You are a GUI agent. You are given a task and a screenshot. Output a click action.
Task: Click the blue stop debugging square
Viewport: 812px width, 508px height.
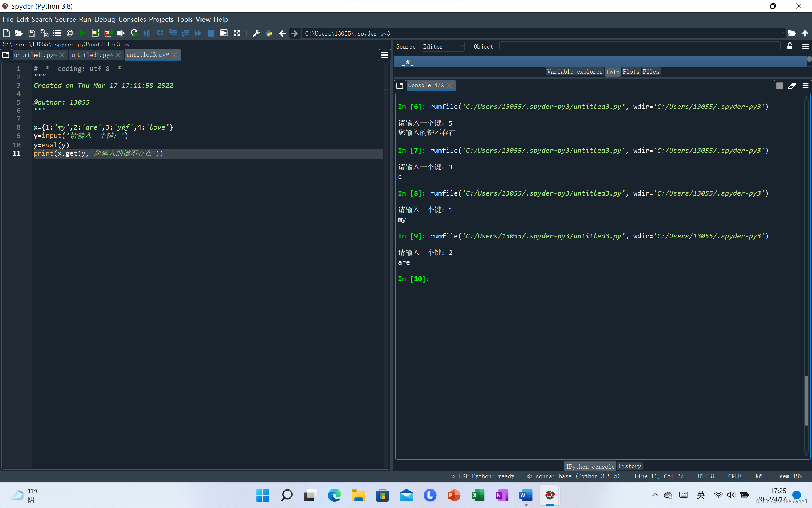point(211,33)
